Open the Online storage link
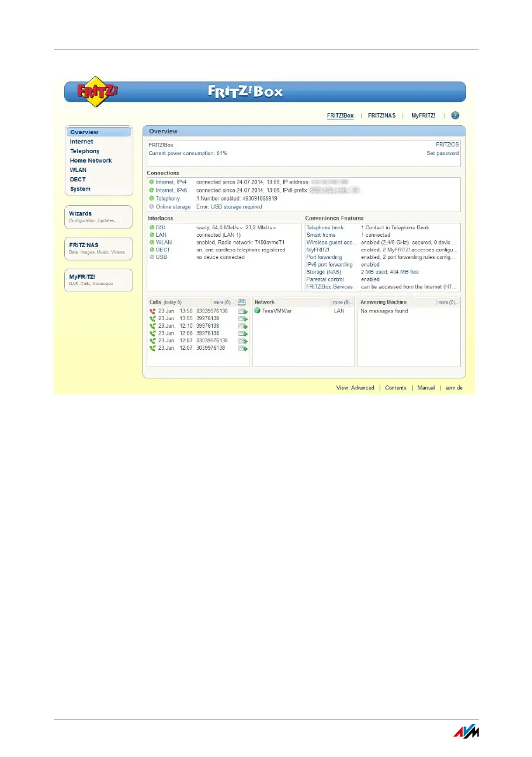Screen dimensions: 532x757 (x=173, y=206)
